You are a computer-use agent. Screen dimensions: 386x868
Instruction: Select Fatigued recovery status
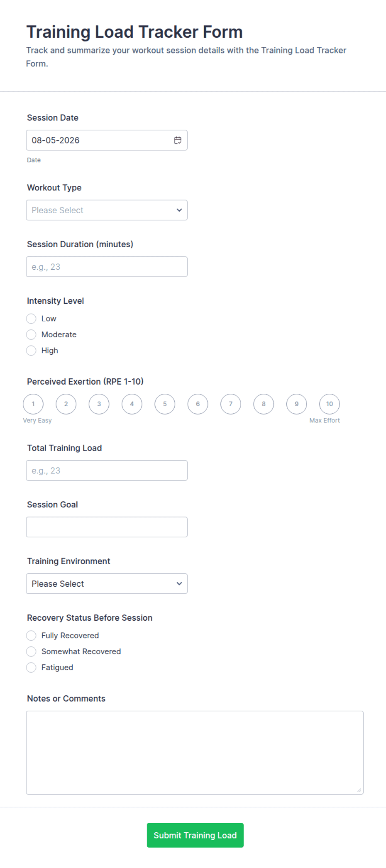31,668
